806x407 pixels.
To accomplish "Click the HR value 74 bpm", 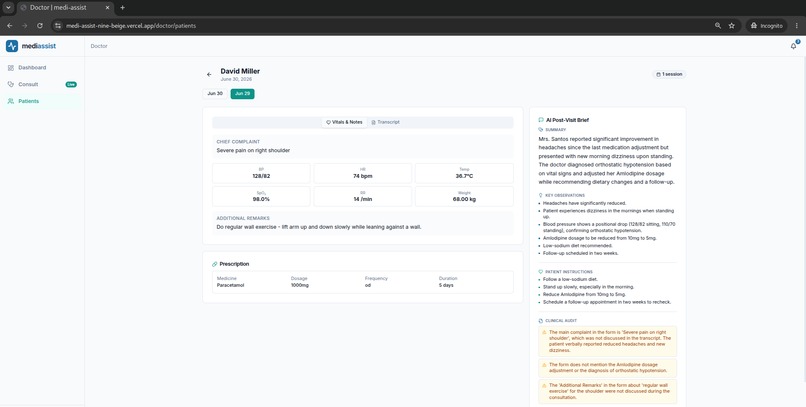I will (x=363, y=176).
